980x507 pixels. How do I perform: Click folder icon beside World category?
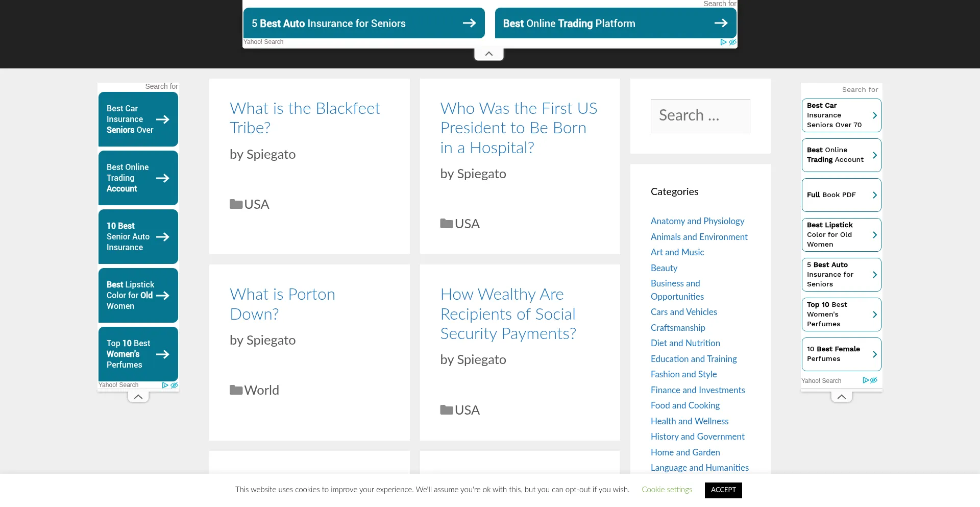coord(236,390)
